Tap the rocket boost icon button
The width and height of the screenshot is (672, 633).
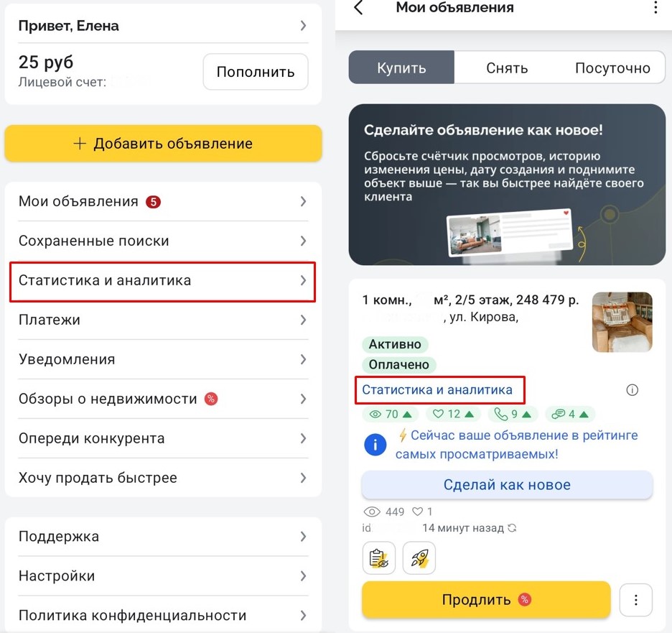[419, 559]
